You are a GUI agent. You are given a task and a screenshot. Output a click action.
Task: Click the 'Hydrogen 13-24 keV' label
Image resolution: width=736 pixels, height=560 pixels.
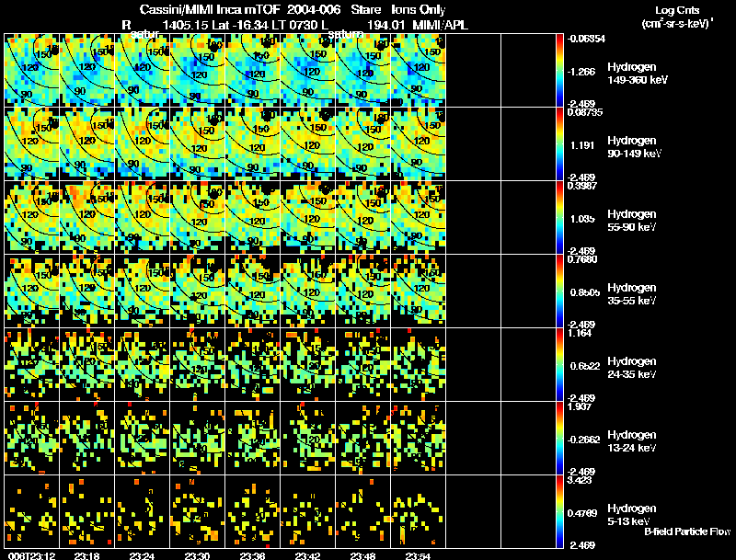632,441
